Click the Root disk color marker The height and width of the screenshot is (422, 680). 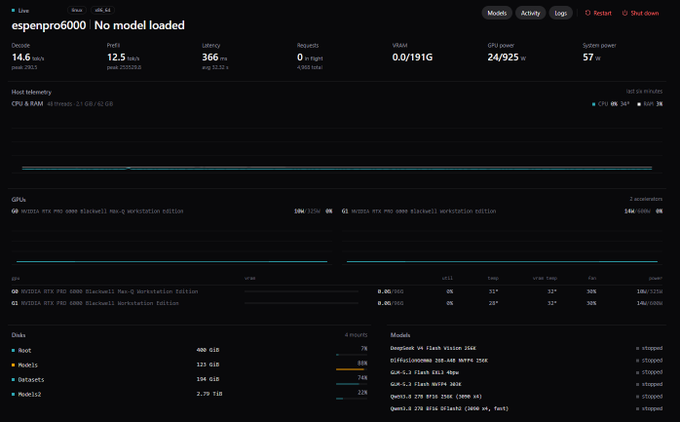(13, 350)
